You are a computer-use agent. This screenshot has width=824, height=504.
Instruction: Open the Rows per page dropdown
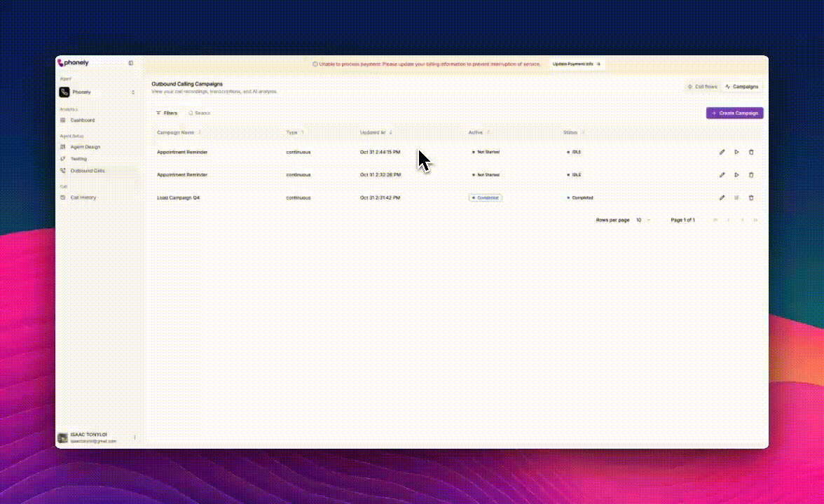coord(643,220)
